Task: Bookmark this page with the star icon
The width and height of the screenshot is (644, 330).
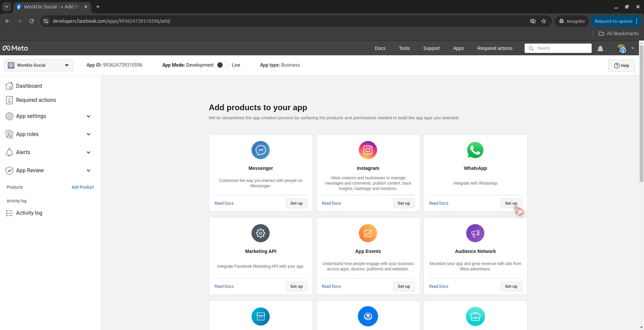Action: pyautogui.click(x=544, y=21)
